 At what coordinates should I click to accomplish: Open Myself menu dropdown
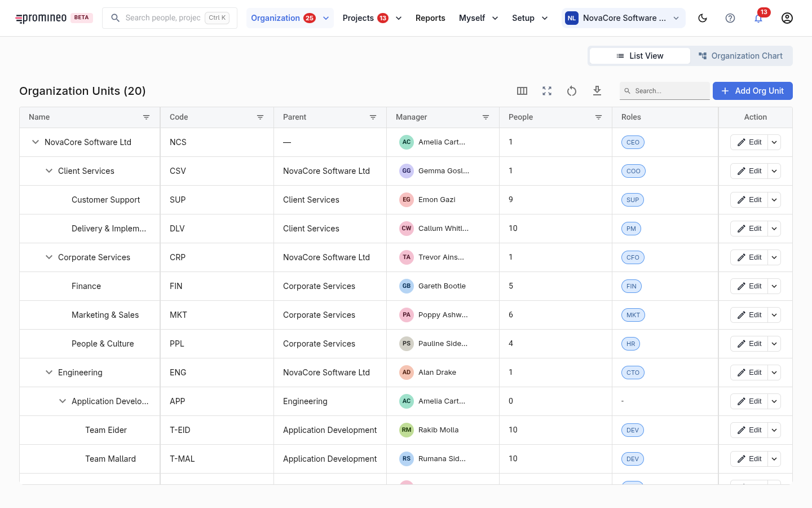point(479,18)
